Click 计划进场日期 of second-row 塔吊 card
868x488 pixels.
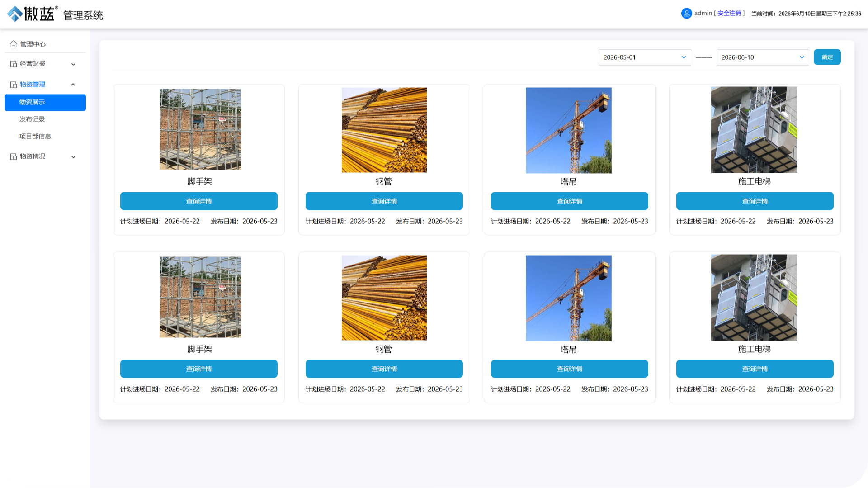point(531,389)
